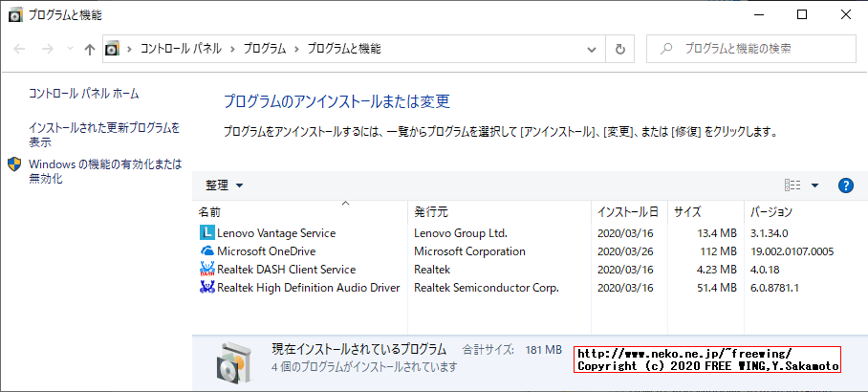Viewport: 868px width, 392px height.
Task: Sort by the サイズ column header
Action: pos(705,211)
